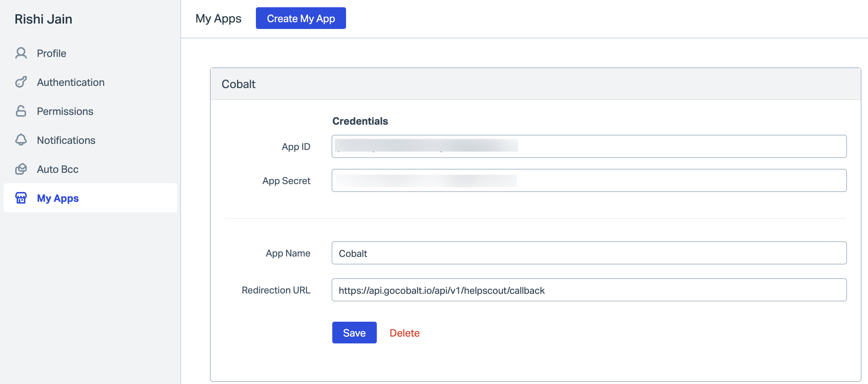
Task: Click into the App ID field
Action: (589, 146)
